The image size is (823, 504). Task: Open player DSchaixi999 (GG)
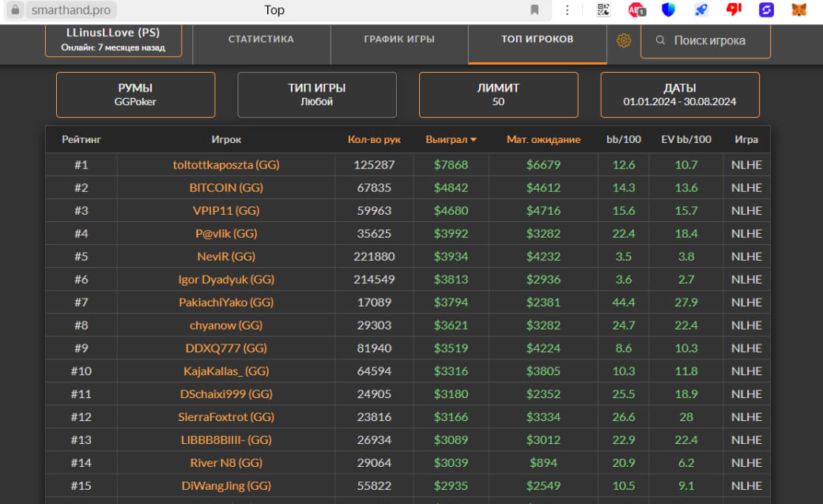click(x=226, y=394)
